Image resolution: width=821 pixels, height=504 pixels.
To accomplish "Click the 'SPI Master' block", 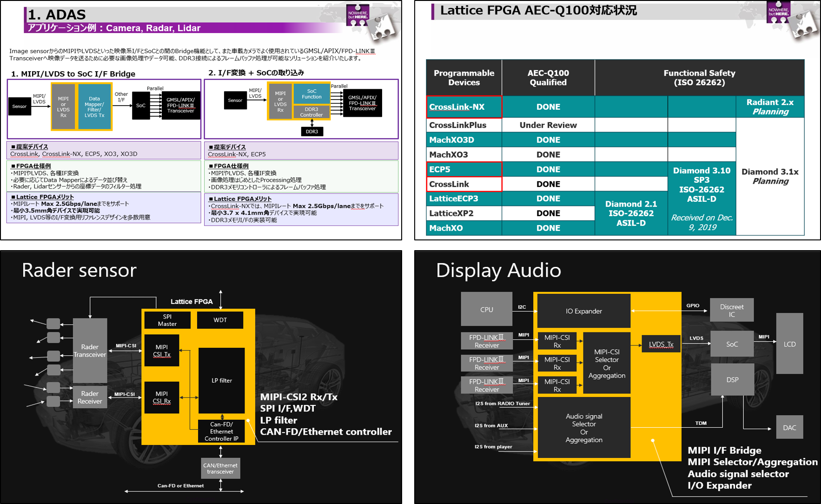I will 167,320.
